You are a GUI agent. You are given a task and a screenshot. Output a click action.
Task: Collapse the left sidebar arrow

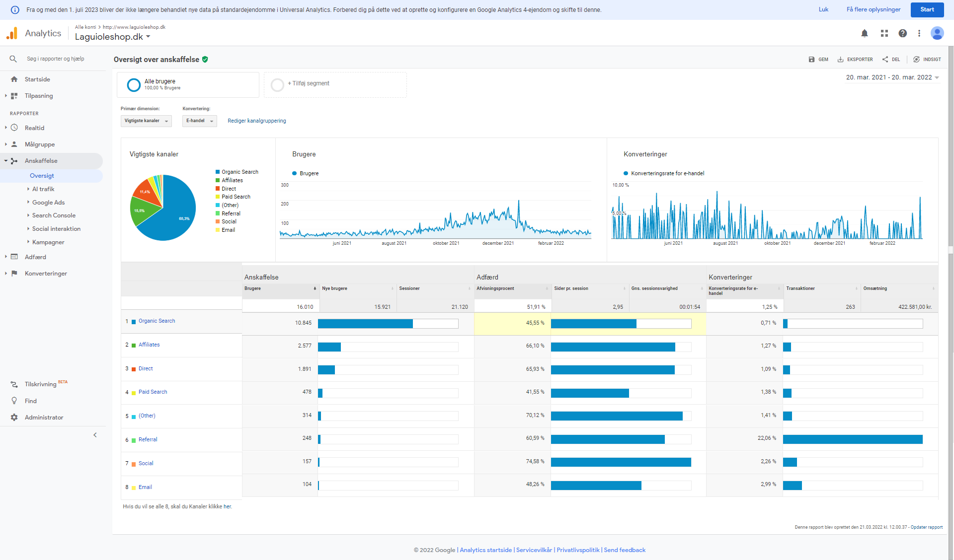point(95,435)
